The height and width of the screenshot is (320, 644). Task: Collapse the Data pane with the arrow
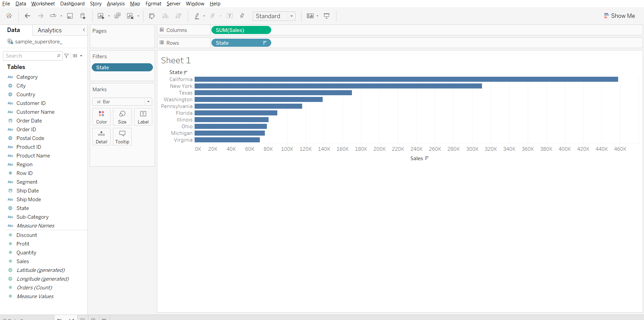pos(84,30)
